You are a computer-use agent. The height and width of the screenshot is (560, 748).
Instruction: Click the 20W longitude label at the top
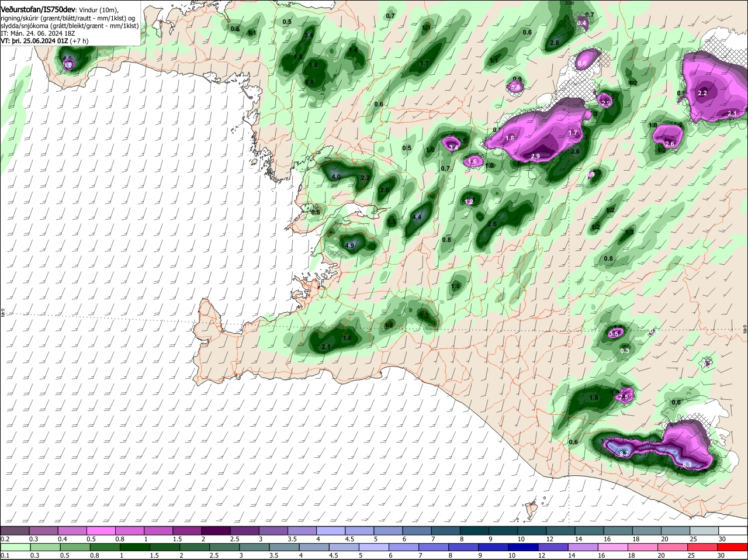point(569,3)
